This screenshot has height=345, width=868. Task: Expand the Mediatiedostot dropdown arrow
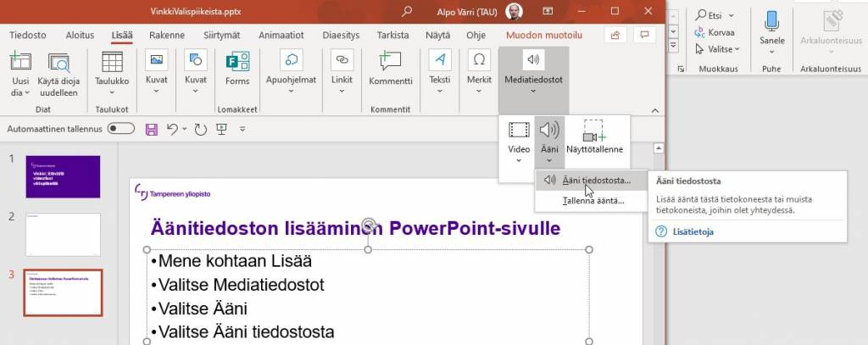[x=534, y=92]
